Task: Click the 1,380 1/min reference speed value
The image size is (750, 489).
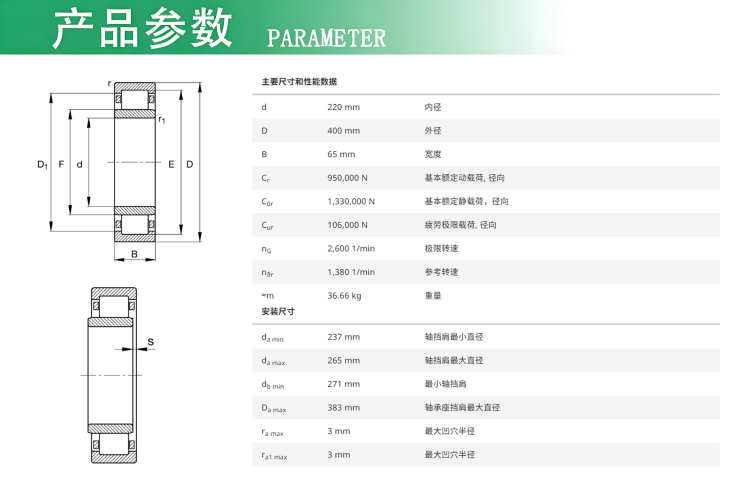Action: coord(351,272)
